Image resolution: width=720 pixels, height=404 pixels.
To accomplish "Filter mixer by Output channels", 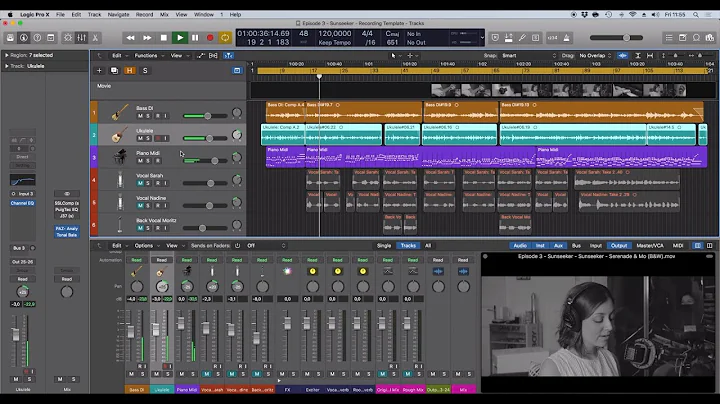I will [x=619, y=246].
